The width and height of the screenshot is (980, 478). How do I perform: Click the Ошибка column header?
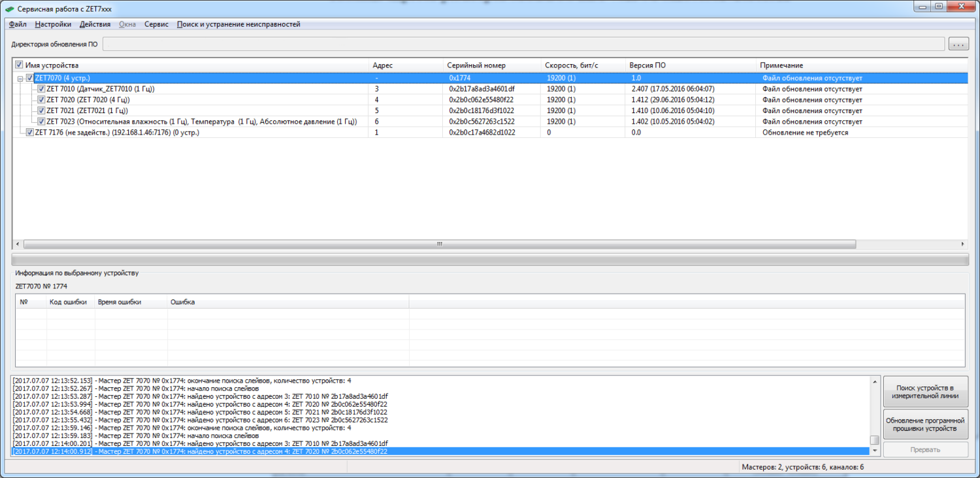288,302
